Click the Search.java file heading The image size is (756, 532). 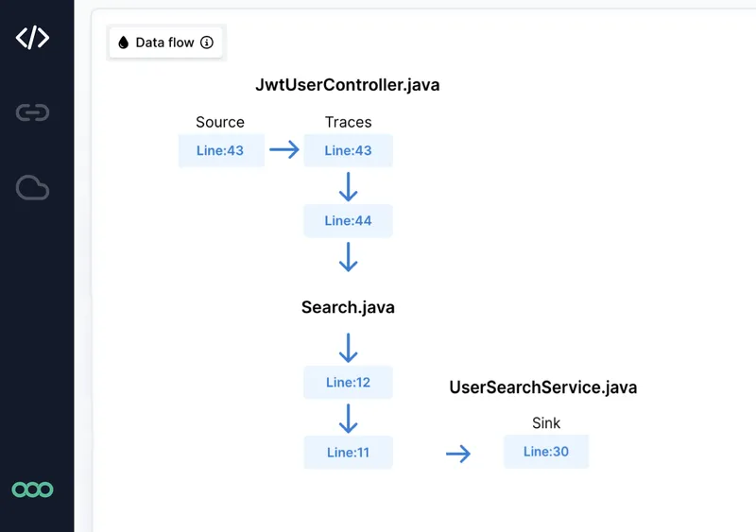click(348, 307)
